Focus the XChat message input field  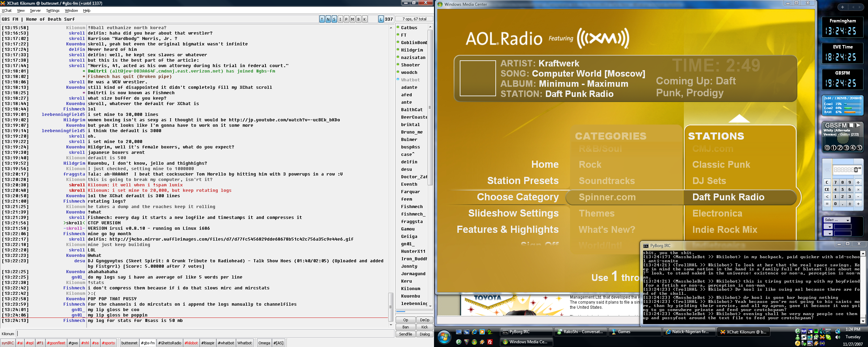coord(205,334)
